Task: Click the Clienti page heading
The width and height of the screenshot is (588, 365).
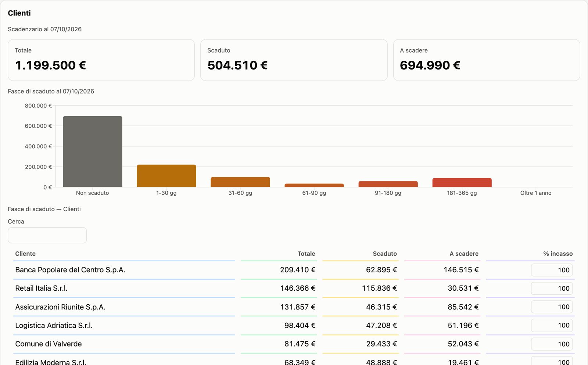Action: [x=19, y=13]
